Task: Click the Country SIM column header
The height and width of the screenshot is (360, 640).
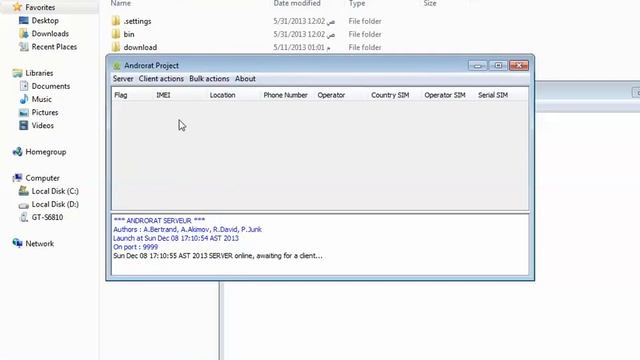Action: coord(390,95)
